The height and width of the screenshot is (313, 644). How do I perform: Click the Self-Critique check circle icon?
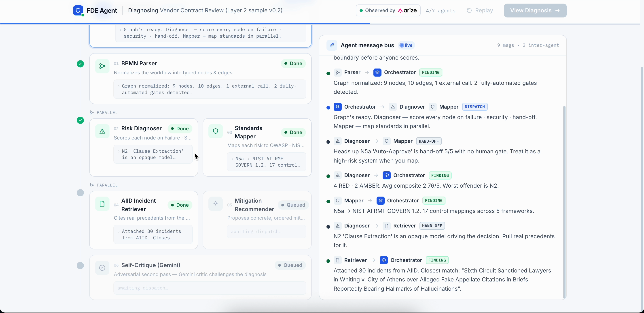pyautogui.click(x=102, y=268)
